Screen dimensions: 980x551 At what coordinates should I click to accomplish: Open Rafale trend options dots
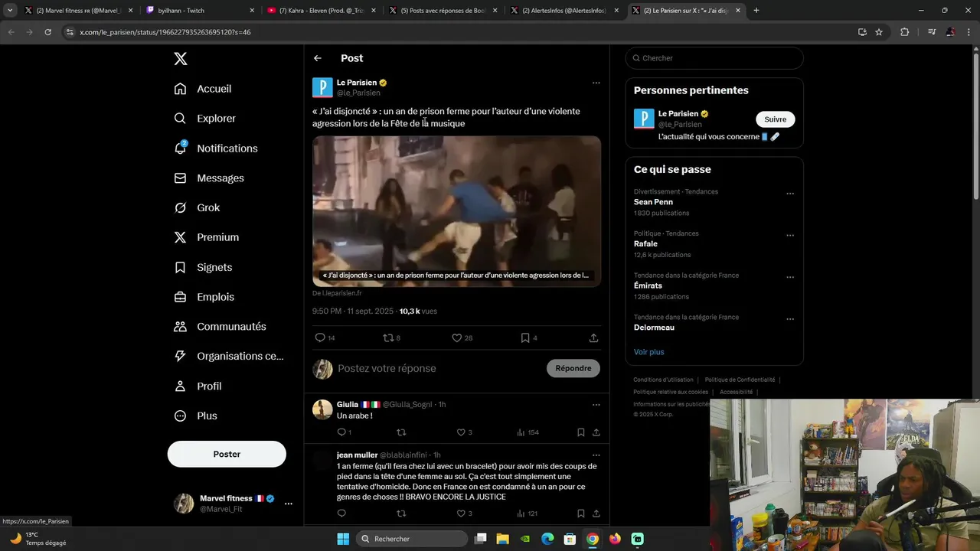click(x=790, y=236)
